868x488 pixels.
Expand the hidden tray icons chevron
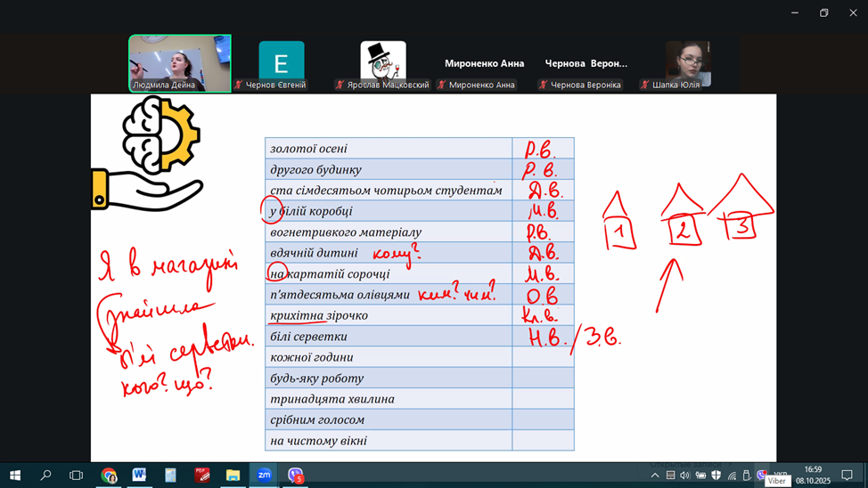tap(655, 476)
